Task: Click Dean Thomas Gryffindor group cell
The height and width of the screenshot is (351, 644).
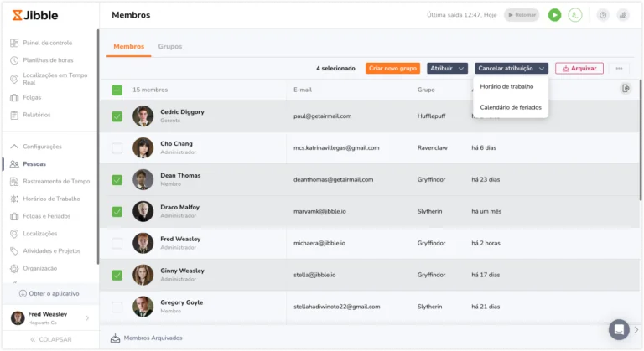Action: pyautogui.click(x=431, y=180)
